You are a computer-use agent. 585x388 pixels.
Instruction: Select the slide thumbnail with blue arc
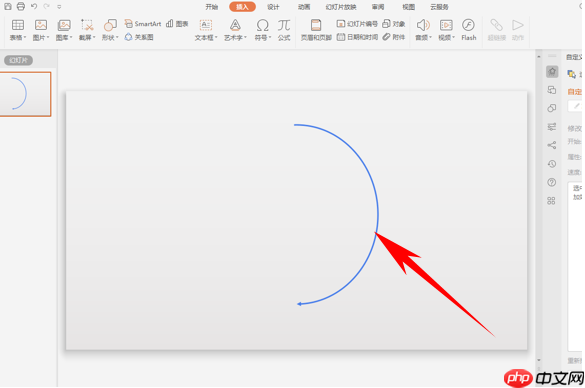(x=25, y=94)
